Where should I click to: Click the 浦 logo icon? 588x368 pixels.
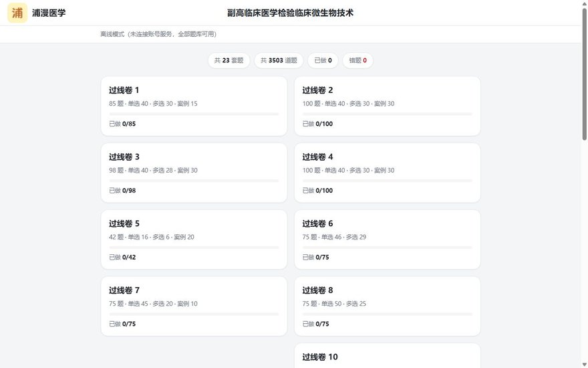[x=17, y=13]
